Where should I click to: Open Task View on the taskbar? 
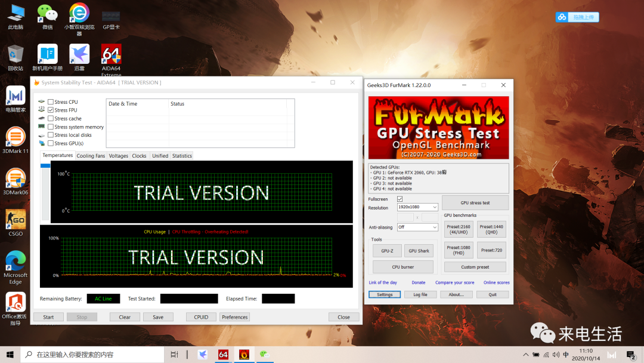coord(174,355)
